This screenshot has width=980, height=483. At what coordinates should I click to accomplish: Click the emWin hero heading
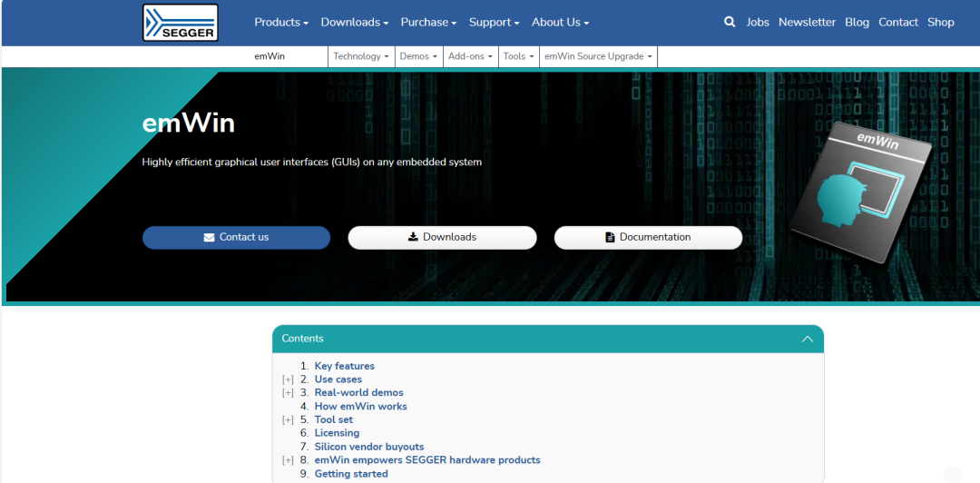tap(188, 123)
